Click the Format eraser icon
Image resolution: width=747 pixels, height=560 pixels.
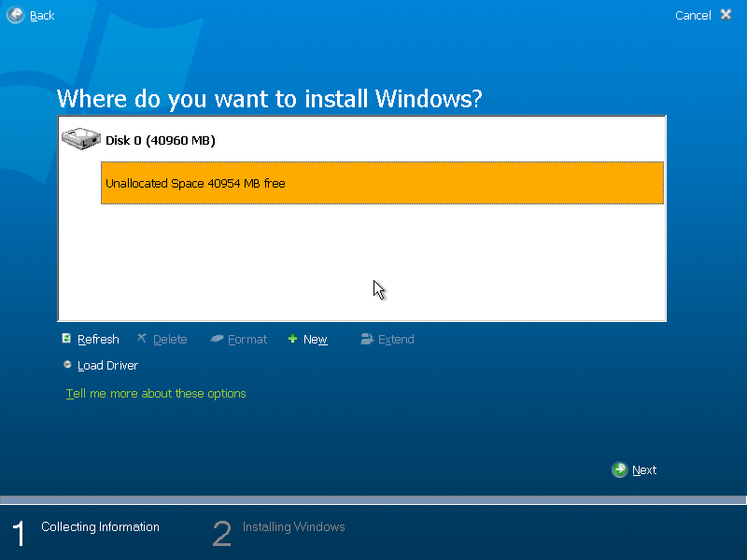217,338
